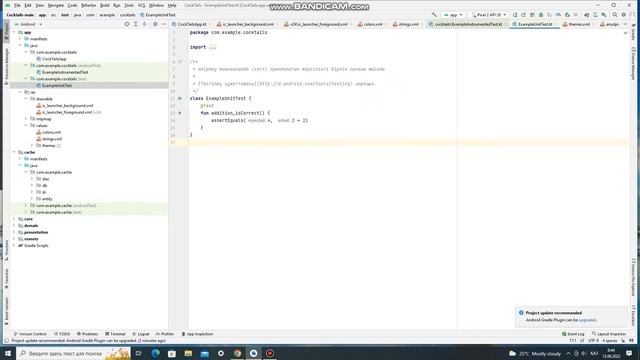The width and height of the screenshot is (640, 360).
Task: Open the app run configuration dropdown
Action: pyautogui.click(x=453, y=15)
